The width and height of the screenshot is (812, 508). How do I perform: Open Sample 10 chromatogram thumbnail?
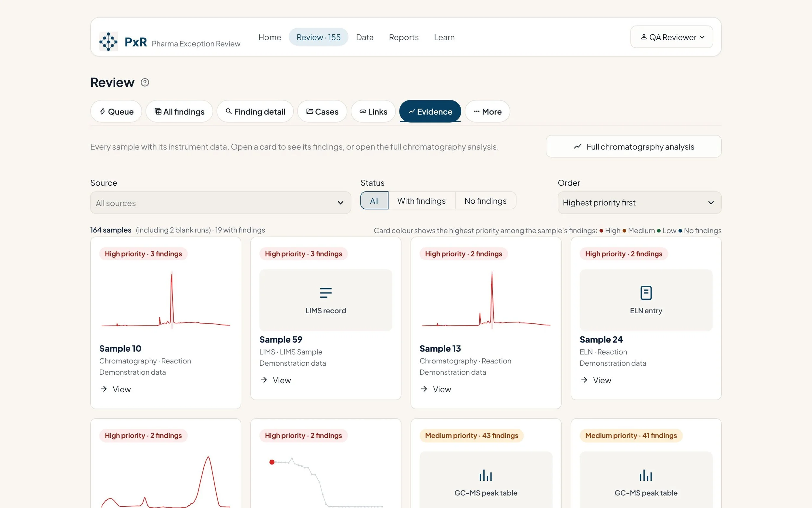click(x=166, y=300)
